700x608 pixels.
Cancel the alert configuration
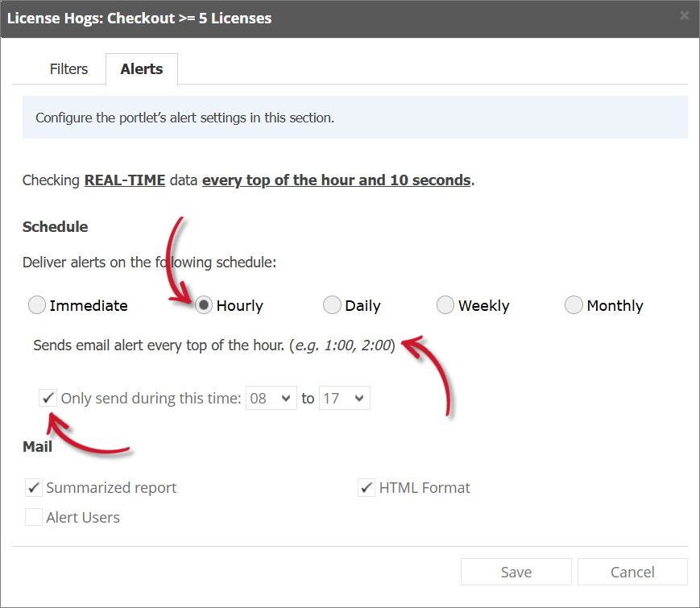[632, 572]
